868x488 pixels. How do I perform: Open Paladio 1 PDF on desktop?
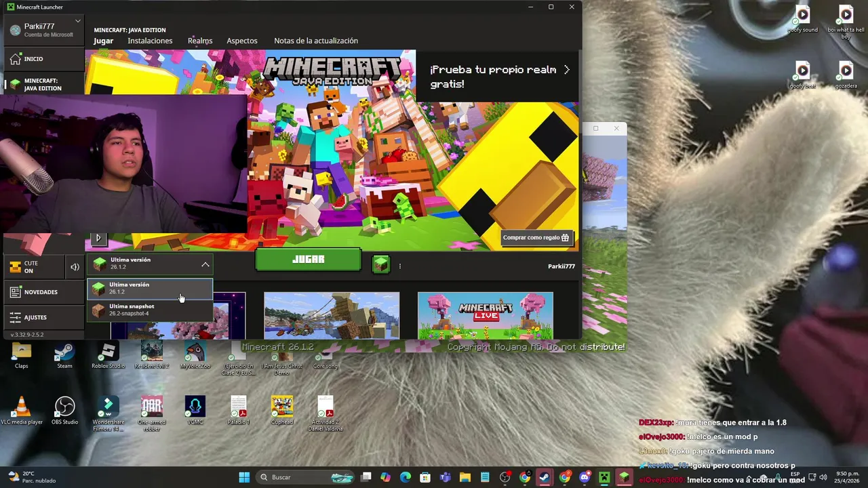[x=238, y=411]
